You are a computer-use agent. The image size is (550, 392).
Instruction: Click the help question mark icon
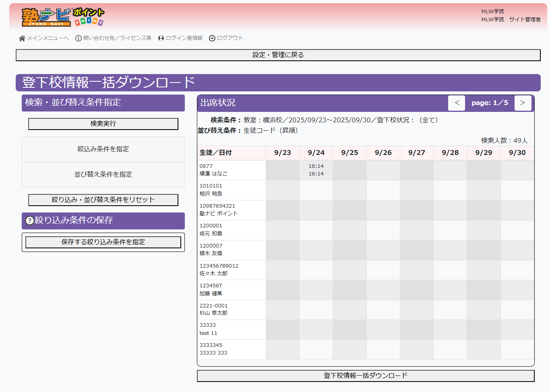[x=29, y=221]
